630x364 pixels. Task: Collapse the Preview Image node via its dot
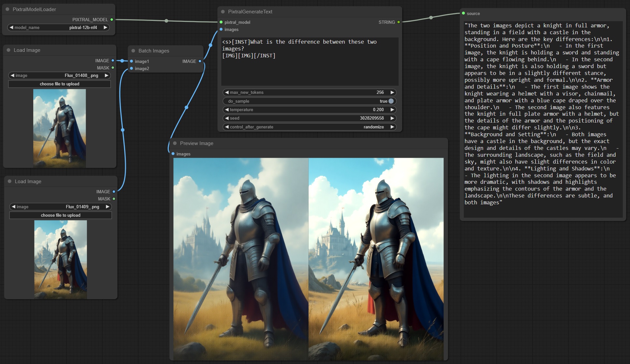pos(175,143)
